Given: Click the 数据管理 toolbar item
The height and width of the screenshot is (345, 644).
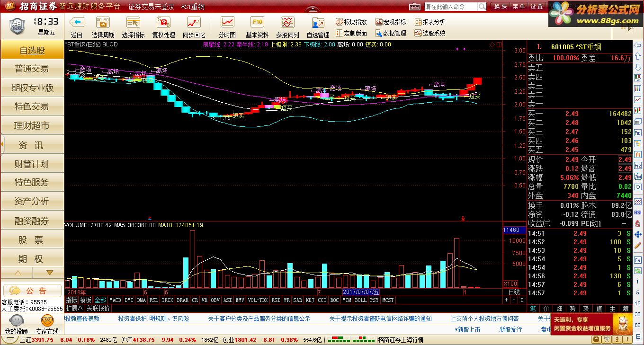Looking at the screenshot, I should [x=391, y=33].
